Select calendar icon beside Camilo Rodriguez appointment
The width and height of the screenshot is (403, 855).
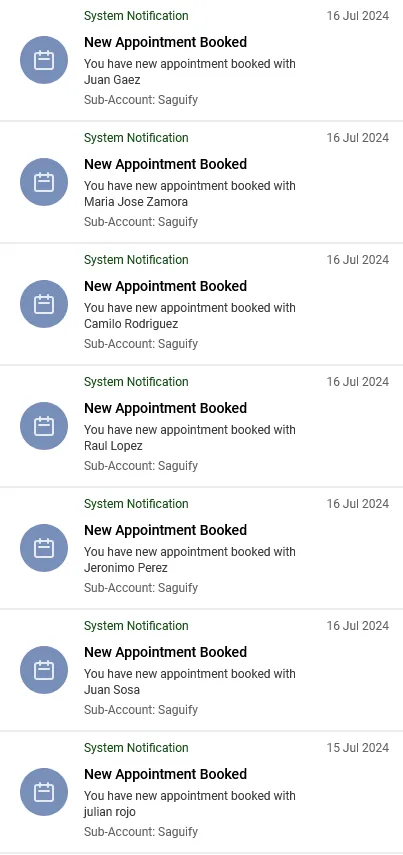pyautogui.click(x=44, y=304)
